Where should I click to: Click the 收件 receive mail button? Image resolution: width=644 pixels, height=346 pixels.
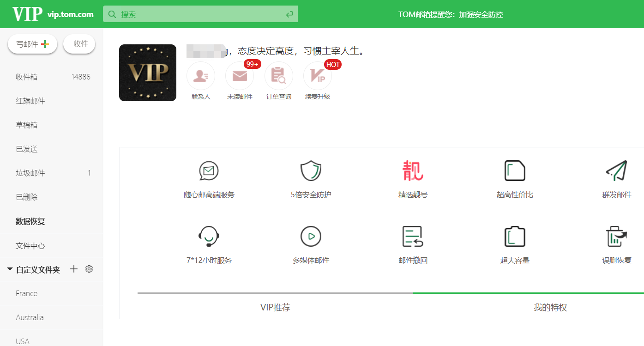[x=79, y=43]
